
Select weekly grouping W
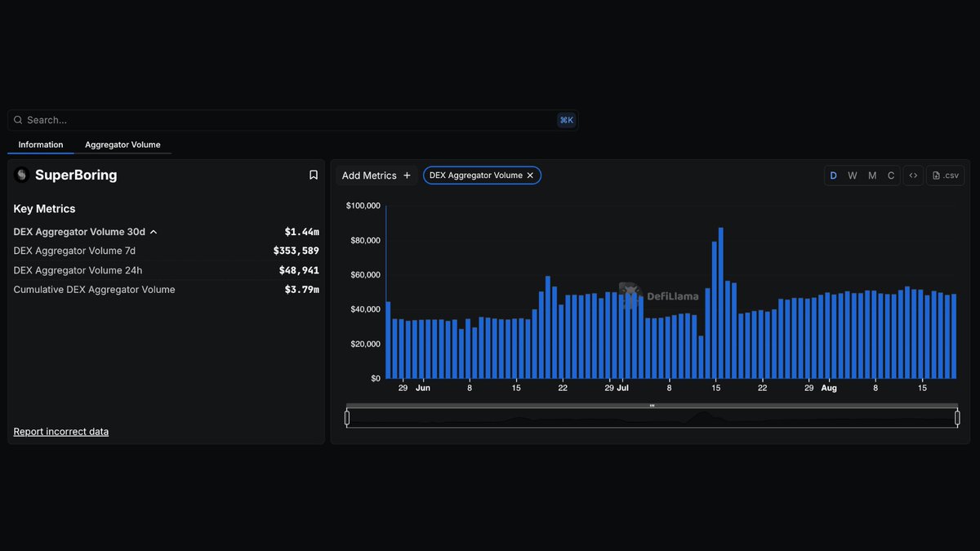853,176
